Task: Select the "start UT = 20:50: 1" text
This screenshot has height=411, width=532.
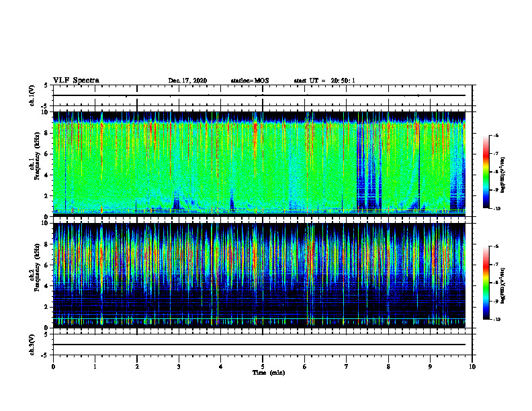Action: click(324, 81)
